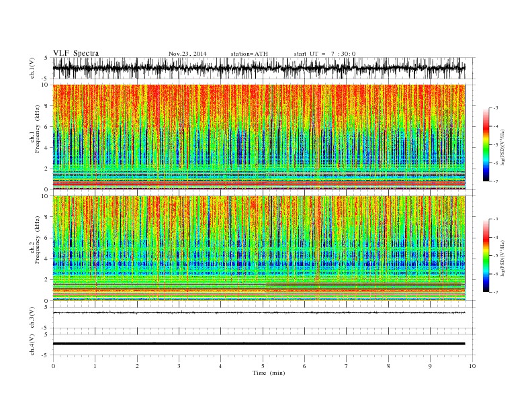Click the time axis tick label '3'
This screenshot has height=411, width=532.
click(x=179, y=366)
